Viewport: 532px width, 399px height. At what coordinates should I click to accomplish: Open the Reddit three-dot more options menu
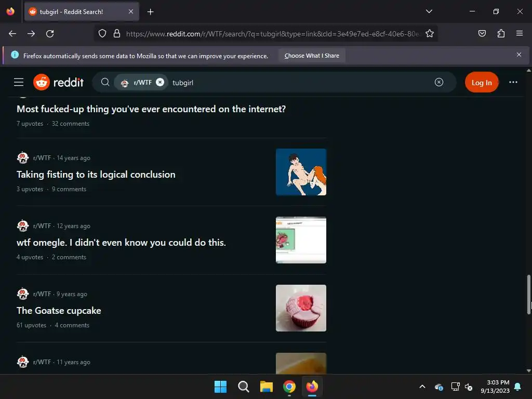[x=513, y=82]
